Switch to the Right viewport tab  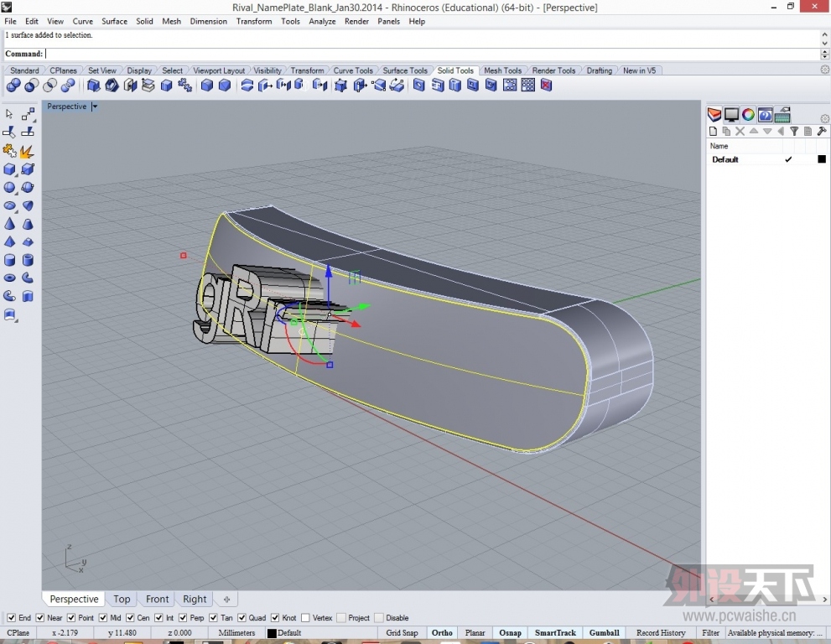pos(195,599)
